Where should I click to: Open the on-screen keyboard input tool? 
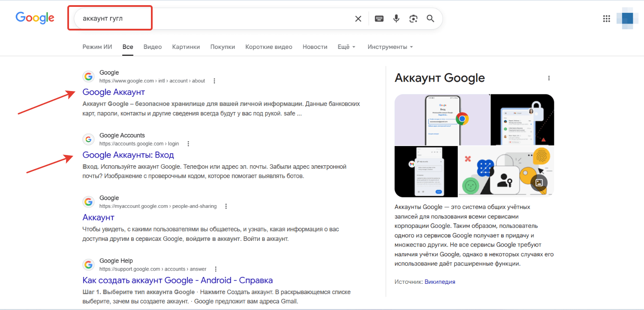pos(379,18)
